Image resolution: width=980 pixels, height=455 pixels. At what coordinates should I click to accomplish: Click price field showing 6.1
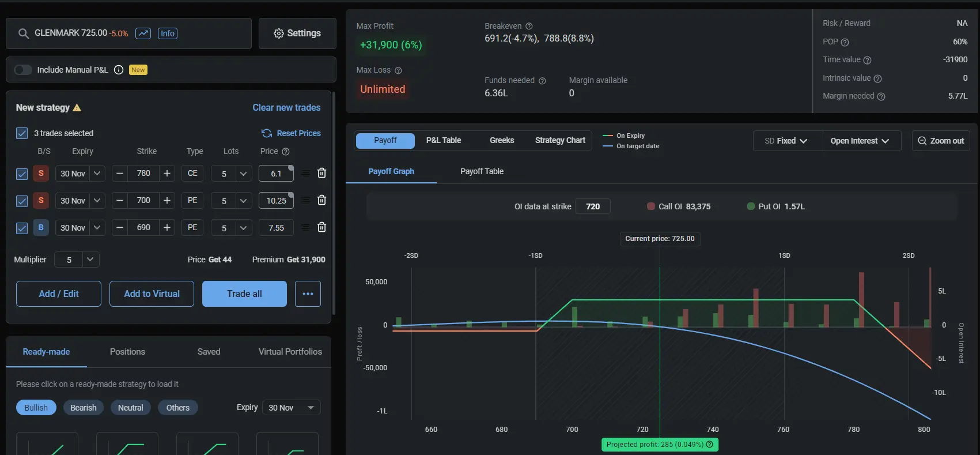pos(276,174)
